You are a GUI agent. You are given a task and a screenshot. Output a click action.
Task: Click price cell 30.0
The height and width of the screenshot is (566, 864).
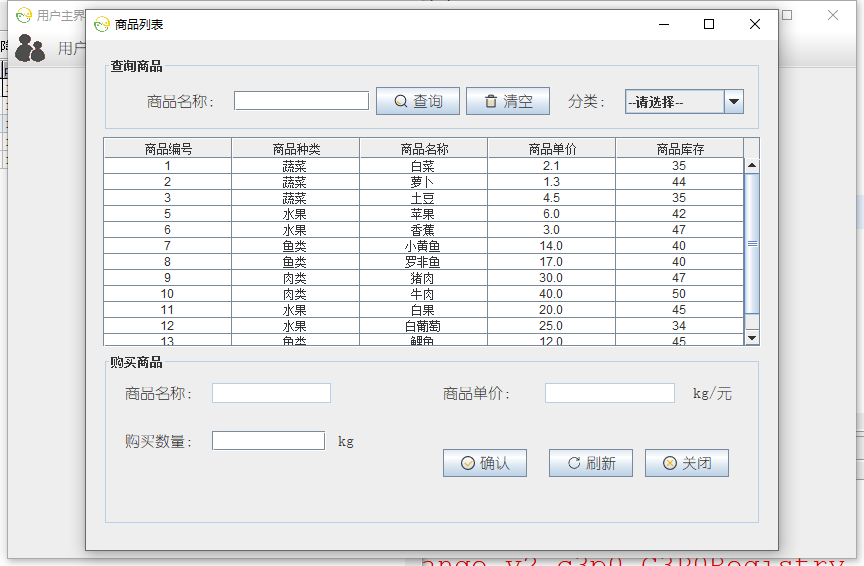(x=551, y=278)
